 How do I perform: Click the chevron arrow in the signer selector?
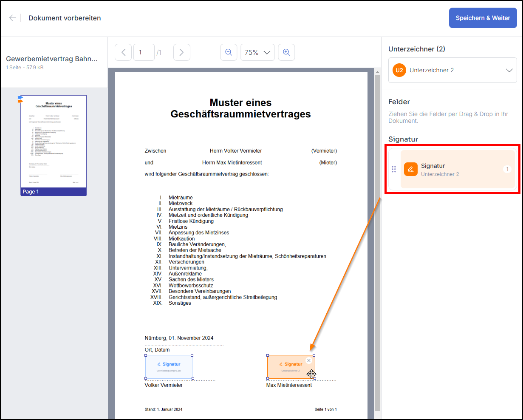click(x=509, y=70)
